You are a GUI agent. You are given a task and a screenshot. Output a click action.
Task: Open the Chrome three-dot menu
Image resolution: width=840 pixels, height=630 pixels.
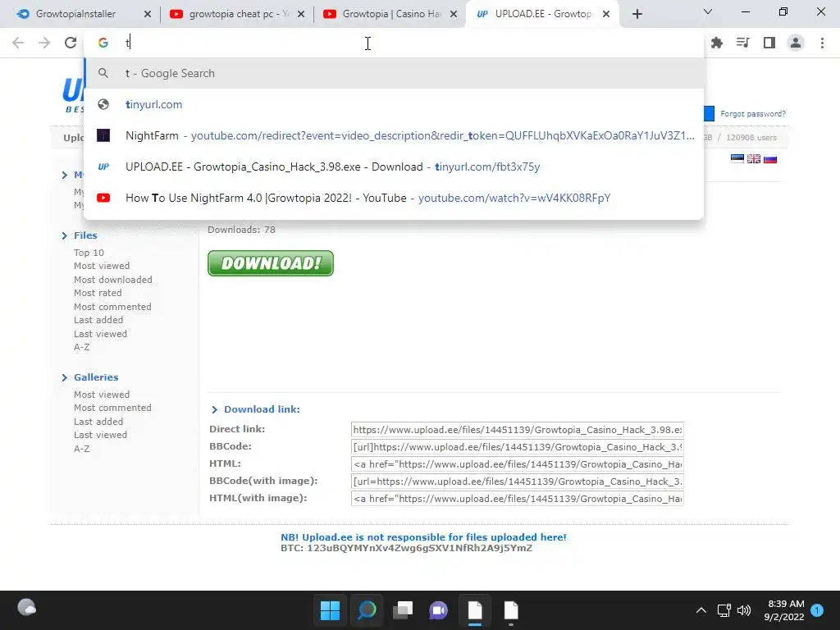point(822,43)
